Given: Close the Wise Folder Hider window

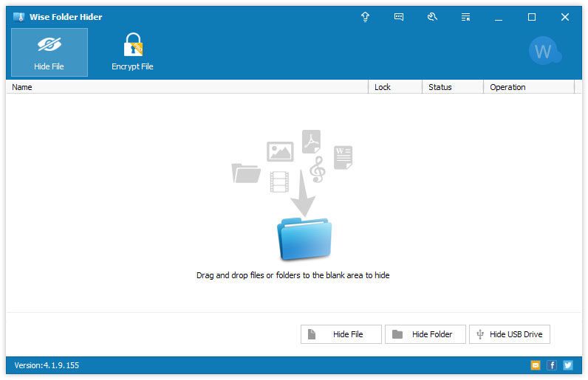Looking at the screenshot, I should [565, 17].
